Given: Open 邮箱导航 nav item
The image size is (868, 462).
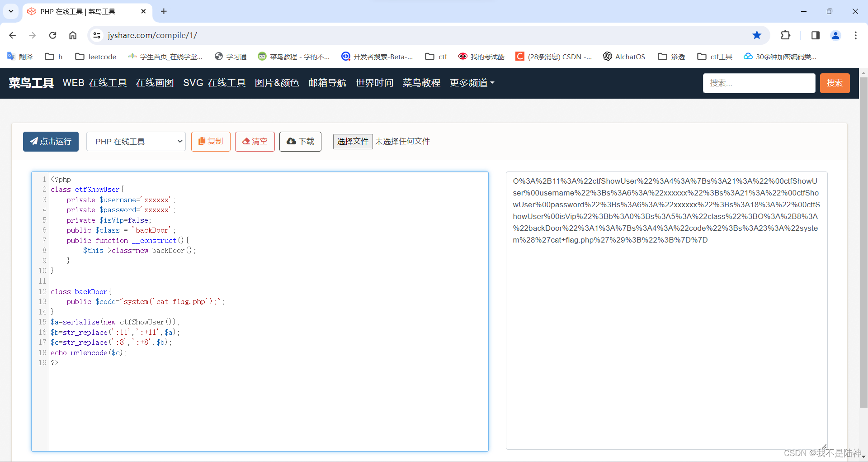Looking at the screenshot, I should tap(327, 83).
